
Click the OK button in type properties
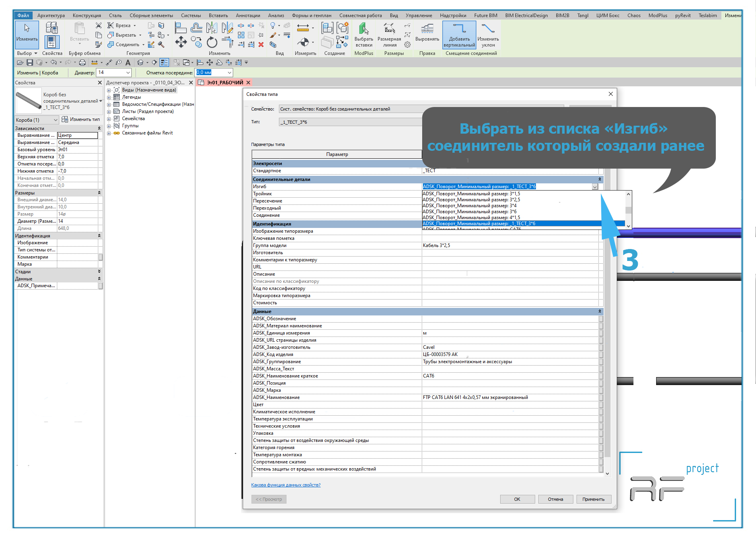click(x=517, y=499)
